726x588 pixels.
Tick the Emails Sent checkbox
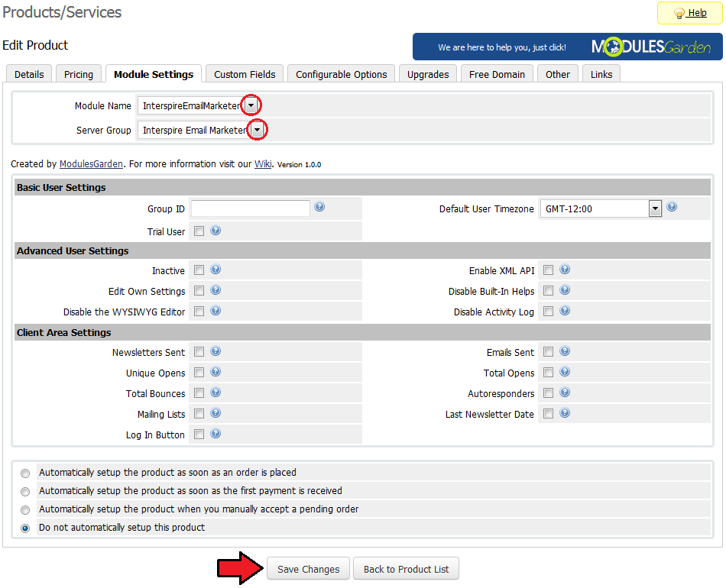click(548, 352)
